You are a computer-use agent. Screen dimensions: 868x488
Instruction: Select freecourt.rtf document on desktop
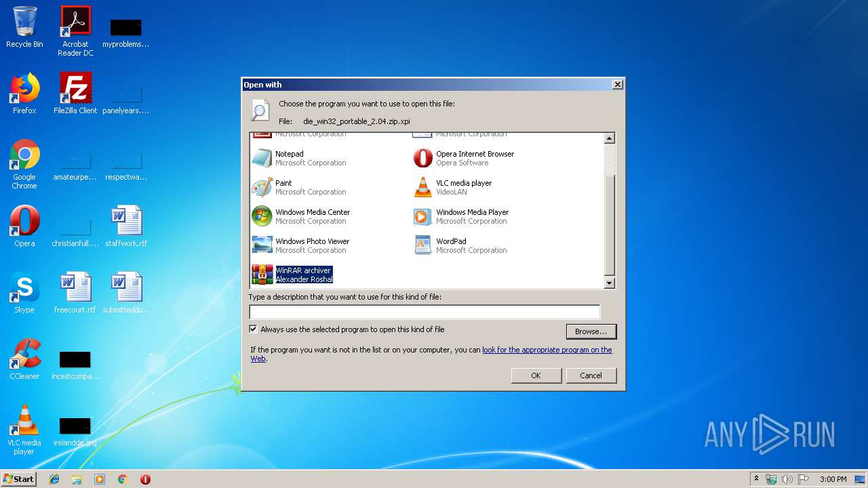click(x=75, y=293)
